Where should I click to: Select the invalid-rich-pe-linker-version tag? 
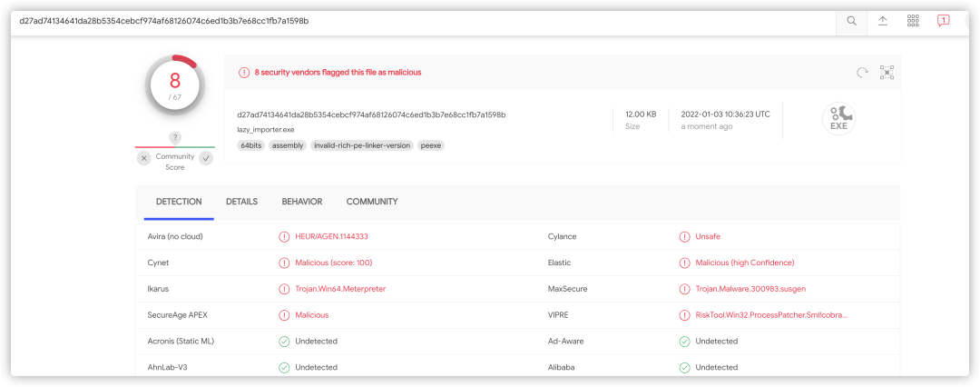click(x=362, y=145)
